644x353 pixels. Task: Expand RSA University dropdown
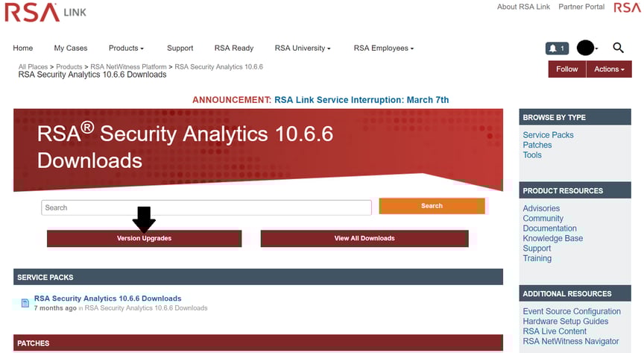point(303,48)
